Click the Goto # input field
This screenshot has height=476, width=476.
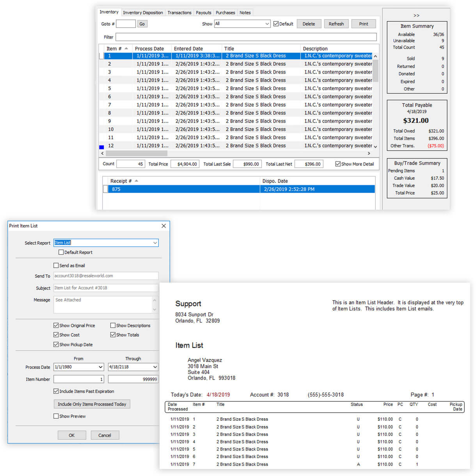[126, 24]
